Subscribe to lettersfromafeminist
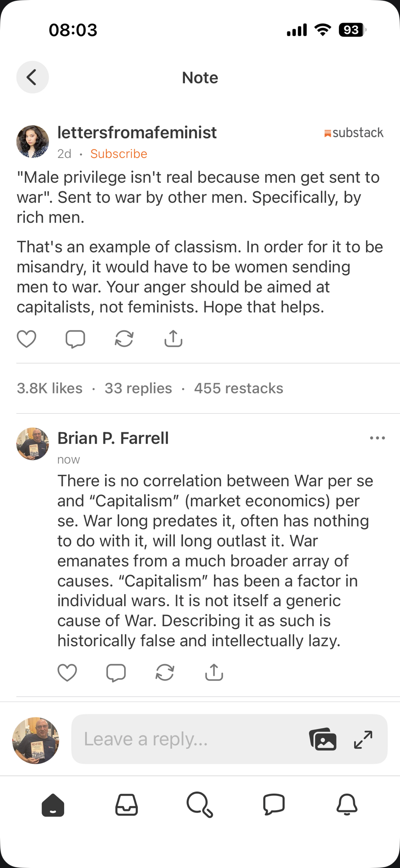The height and width of the screenshot is (868, 400). click(x=118, y=154)
